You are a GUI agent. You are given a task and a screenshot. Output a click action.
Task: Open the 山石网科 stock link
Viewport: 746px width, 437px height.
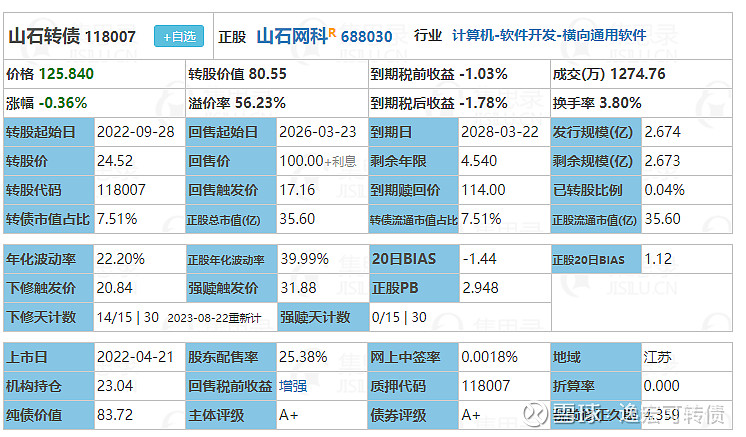point(292,36)
